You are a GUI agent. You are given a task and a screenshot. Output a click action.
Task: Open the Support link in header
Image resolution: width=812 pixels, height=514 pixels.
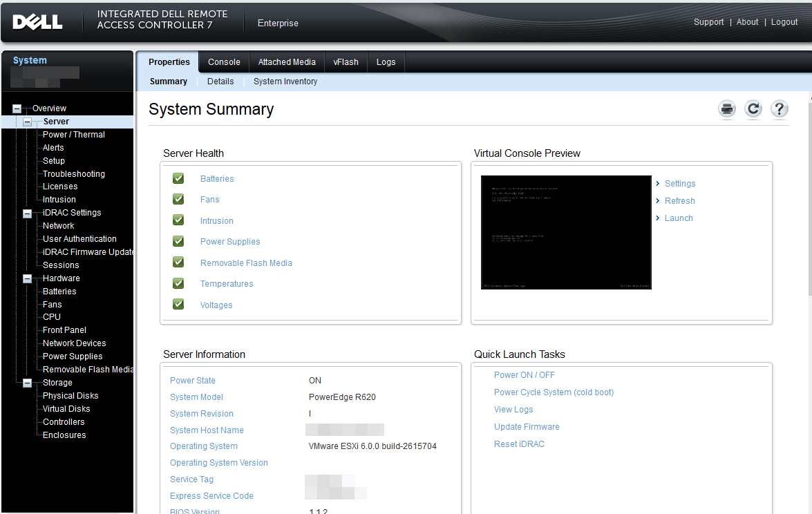pos(708,21)
